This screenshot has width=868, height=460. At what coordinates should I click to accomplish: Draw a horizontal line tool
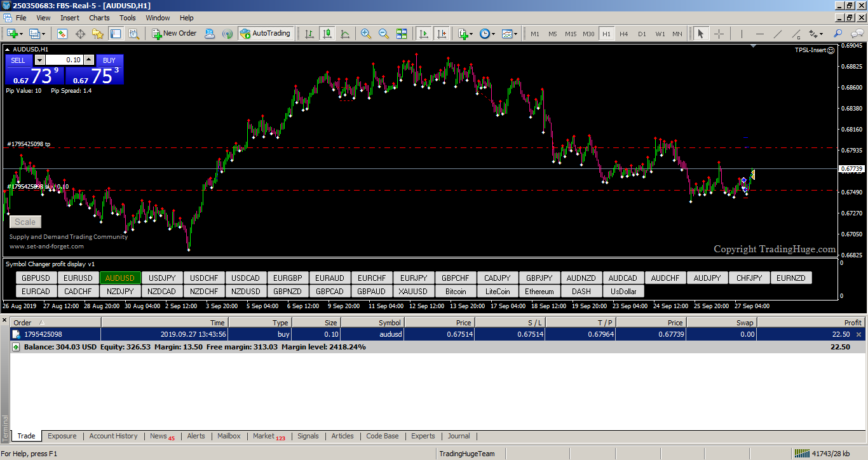click(759, 34)
